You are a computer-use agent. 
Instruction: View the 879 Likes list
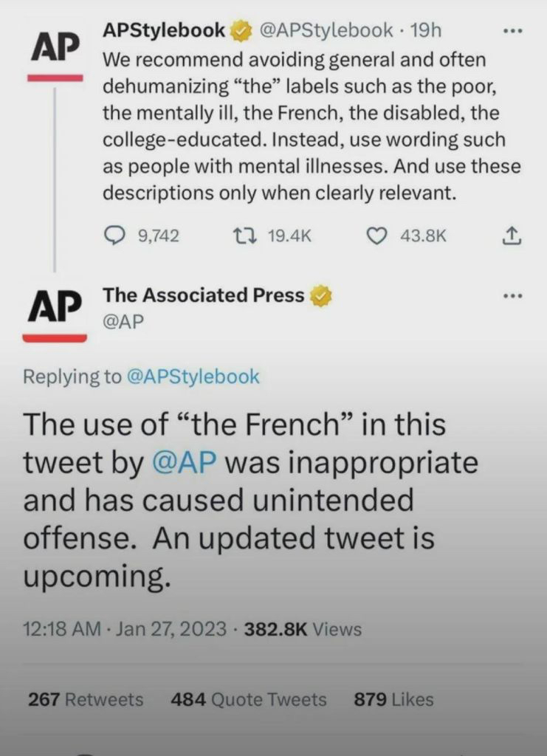click(x=393, y=699)
